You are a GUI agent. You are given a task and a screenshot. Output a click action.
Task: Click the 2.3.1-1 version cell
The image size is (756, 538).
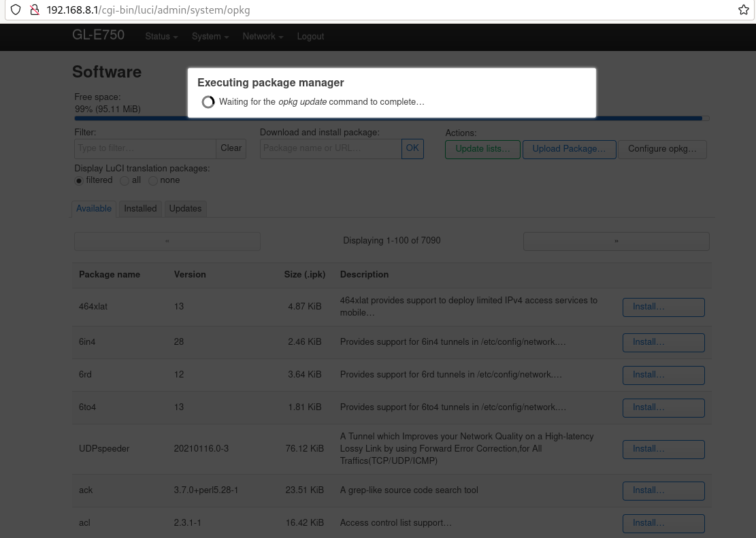click(x=188, y=523)
